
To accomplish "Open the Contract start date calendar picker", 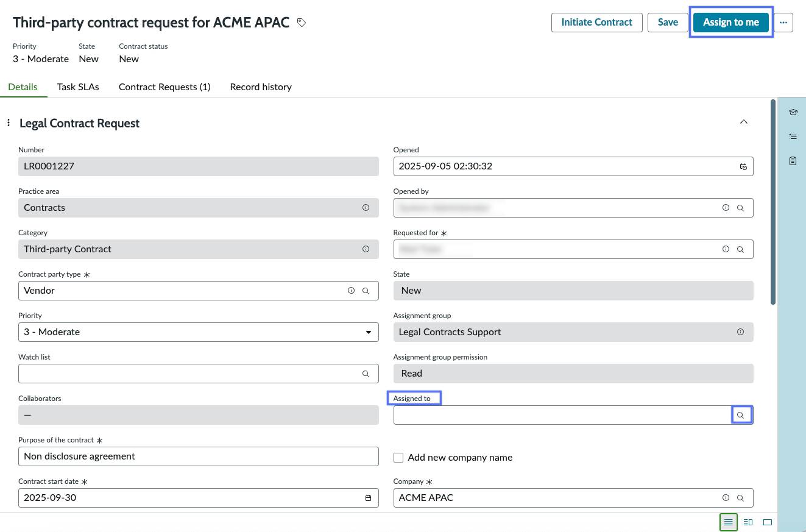I will [x=368, y=498].
